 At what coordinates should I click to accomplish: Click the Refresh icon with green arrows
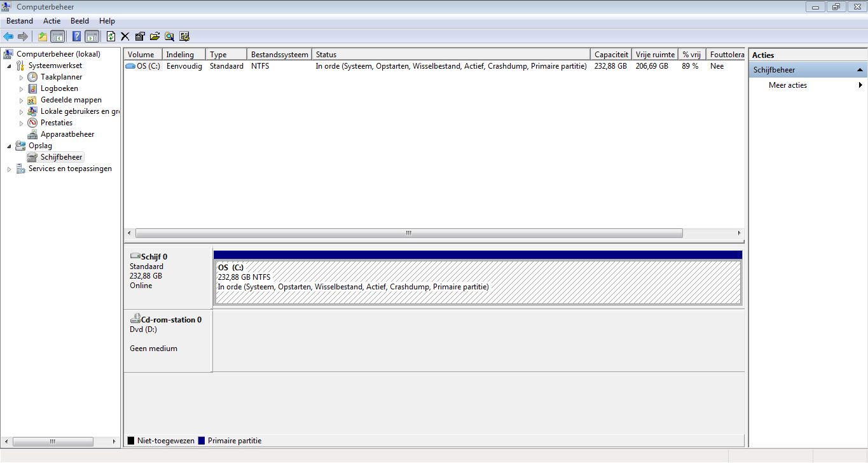pos(111,36)
